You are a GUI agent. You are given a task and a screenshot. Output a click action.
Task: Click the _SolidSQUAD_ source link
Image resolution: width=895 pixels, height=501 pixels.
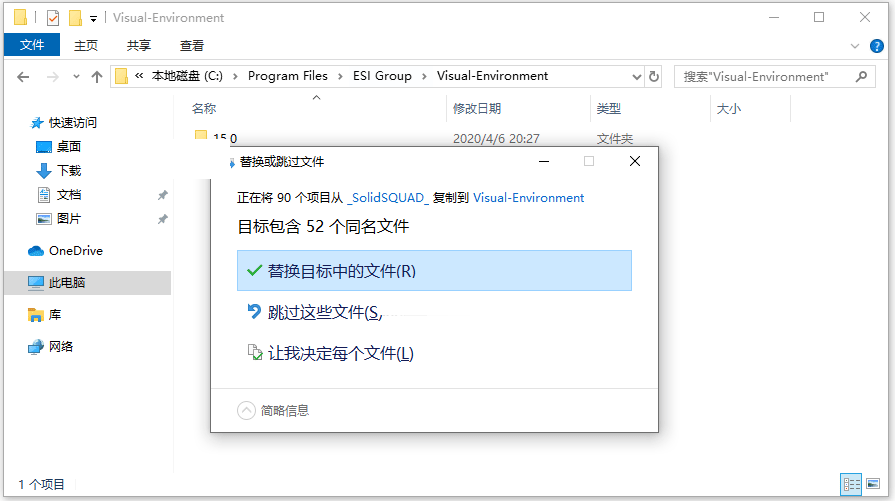pyautogui.click(x=388, y=198)
